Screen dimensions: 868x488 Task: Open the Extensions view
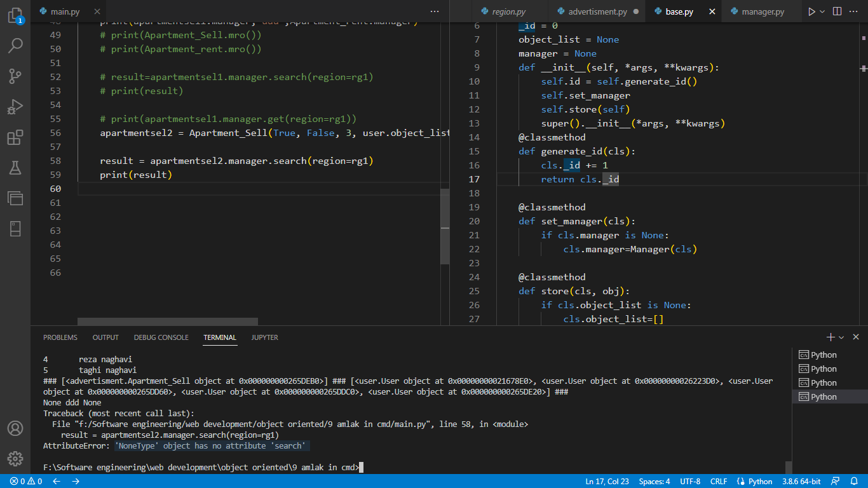[15, 137]
